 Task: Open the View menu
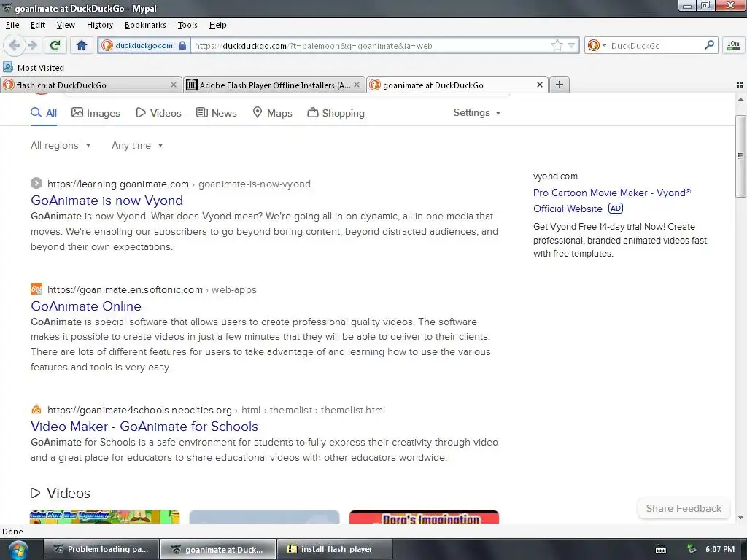pos(66,25)
